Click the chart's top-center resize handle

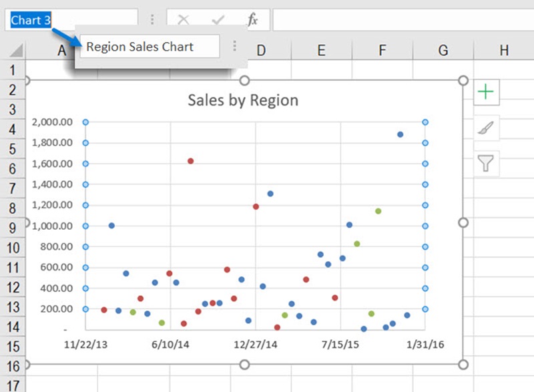[x=244, y=81]
